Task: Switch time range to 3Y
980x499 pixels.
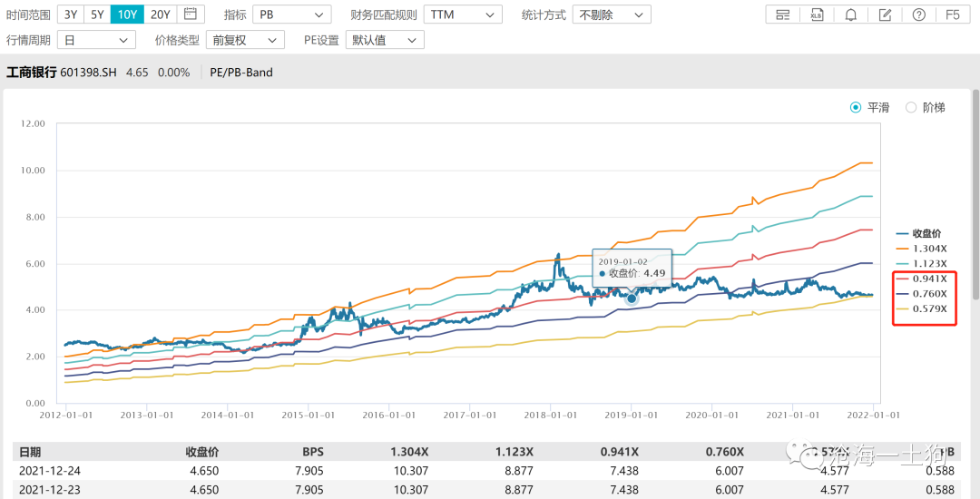Action: [x=71, y=14]
